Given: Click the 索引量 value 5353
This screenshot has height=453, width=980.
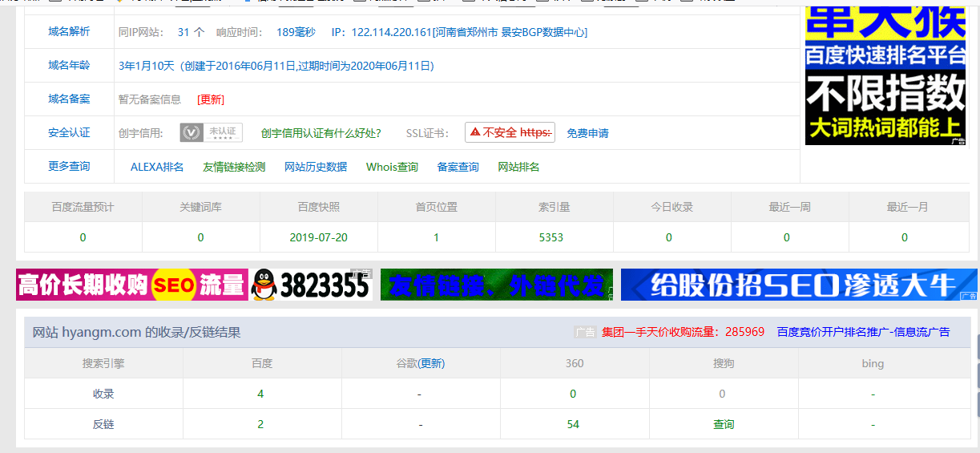Looking at the screenshot, I should (551, 237).
